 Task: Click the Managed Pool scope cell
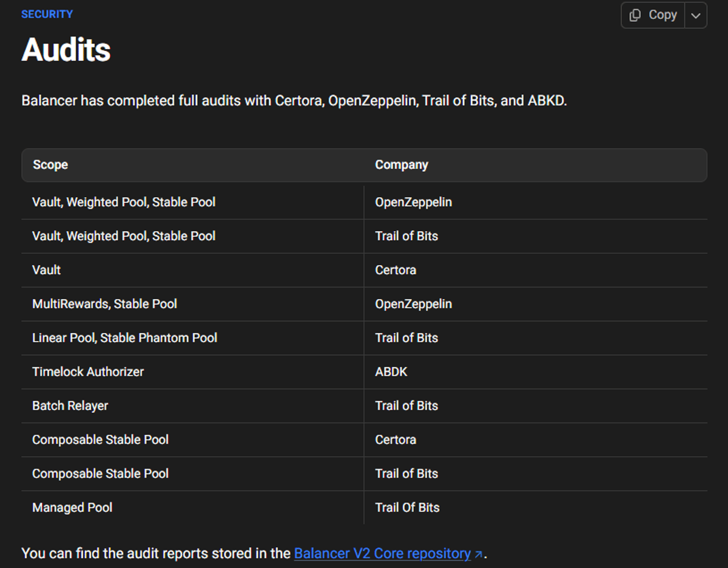click(72, 508)
